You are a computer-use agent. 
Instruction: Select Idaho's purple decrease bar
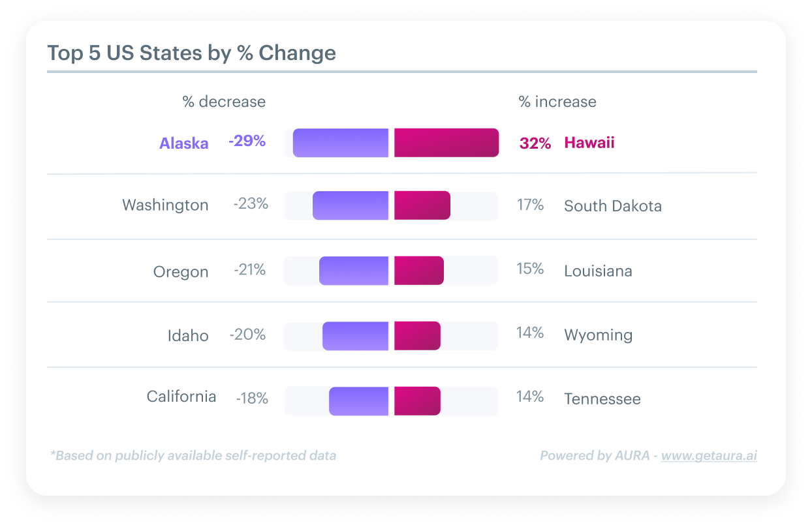pos(356,336)
